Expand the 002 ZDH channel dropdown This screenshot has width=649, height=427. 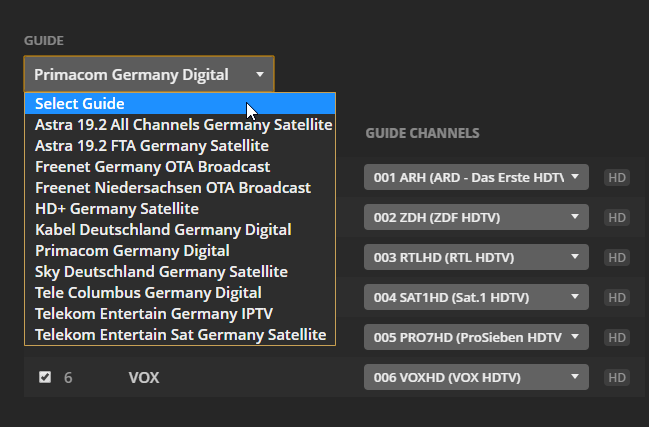[x=476, y=217]
